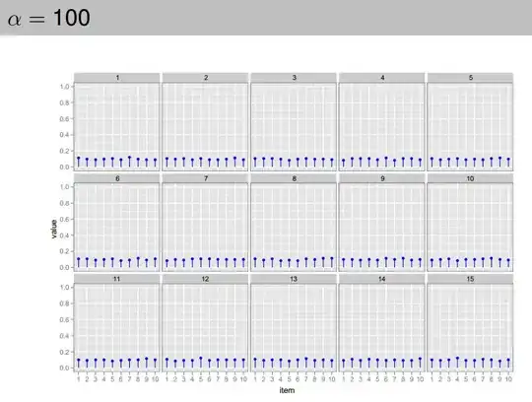Click the facet header labeled 14
This screenshot has width=532, height=402.
pos(381,279)
